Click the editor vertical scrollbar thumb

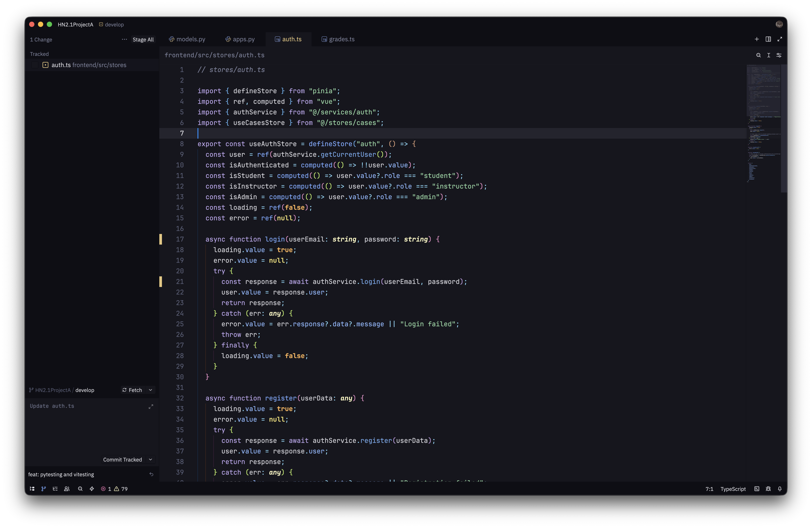coord(784,128)
